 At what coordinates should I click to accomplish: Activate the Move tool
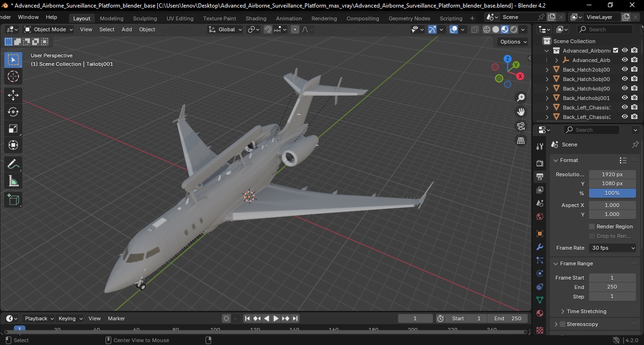click(x=13, y=95)
